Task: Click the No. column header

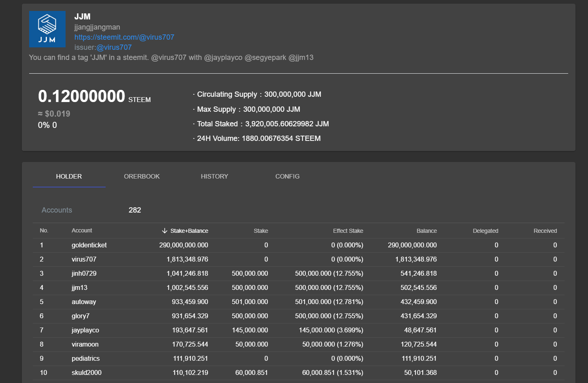Action: [44, 230]
